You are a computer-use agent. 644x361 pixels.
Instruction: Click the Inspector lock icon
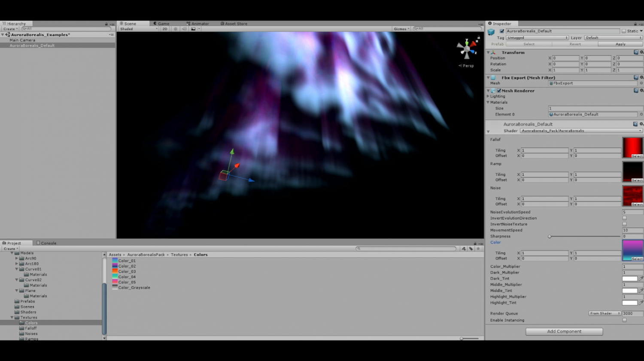tap(635, 24)
